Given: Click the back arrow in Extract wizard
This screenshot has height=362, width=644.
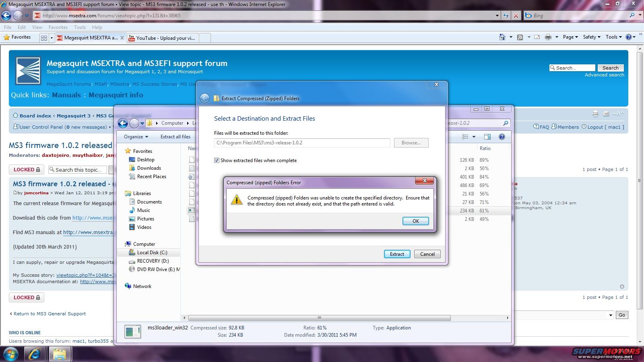Looking at the screenshot, I should [x=205, y=99].
